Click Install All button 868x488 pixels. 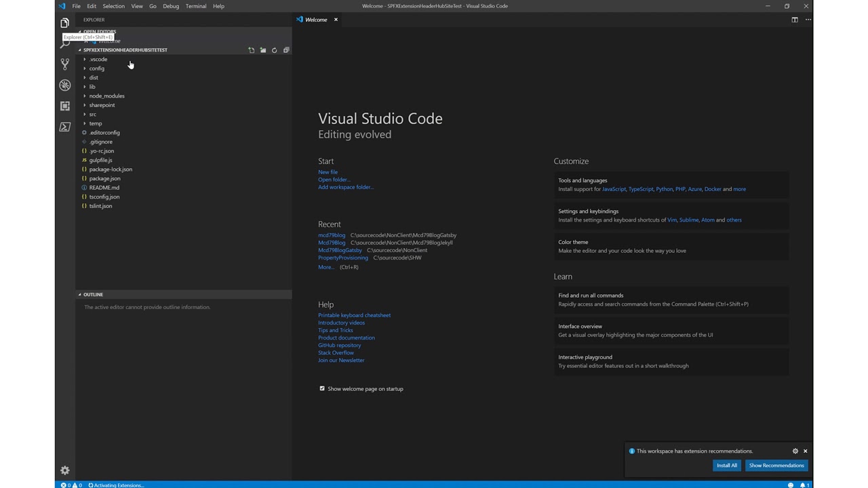(x=726, y=466)
